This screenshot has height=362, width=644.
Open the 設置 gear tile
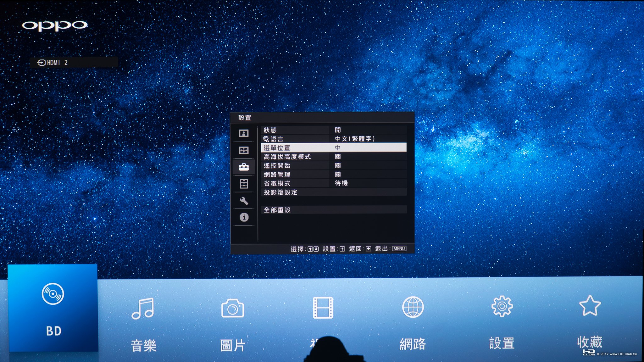[502, 307]
